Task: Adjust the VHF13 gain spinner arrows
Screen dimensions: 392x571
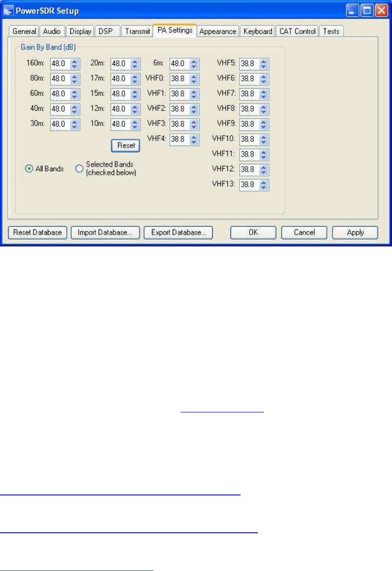Action: 264,184
